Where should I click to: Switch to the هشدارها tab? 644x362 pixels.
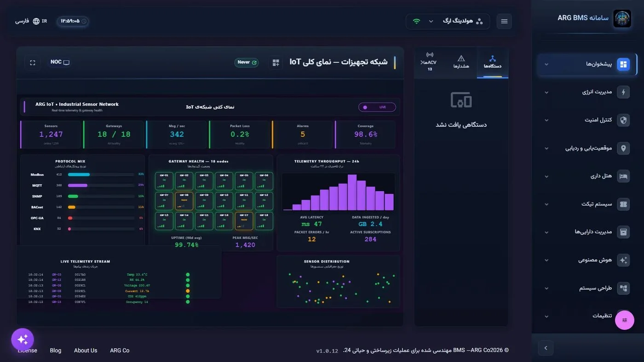(x=461, y=62)
